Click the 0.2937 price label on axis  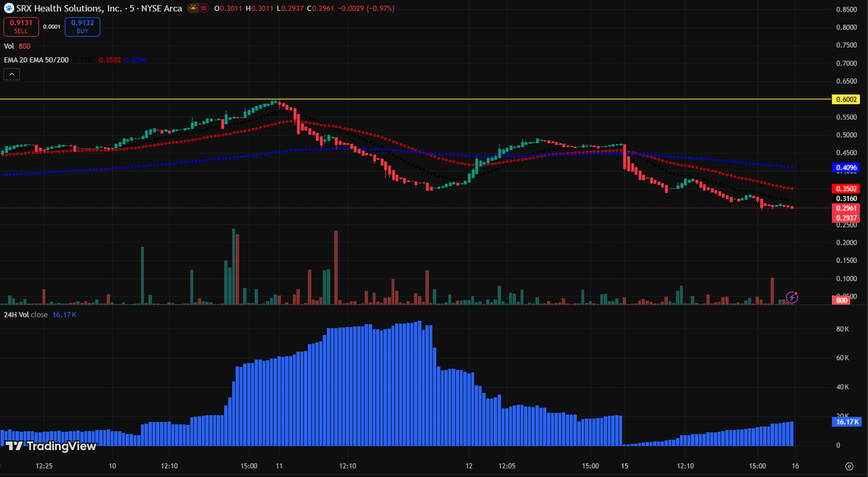pos(846,218)
